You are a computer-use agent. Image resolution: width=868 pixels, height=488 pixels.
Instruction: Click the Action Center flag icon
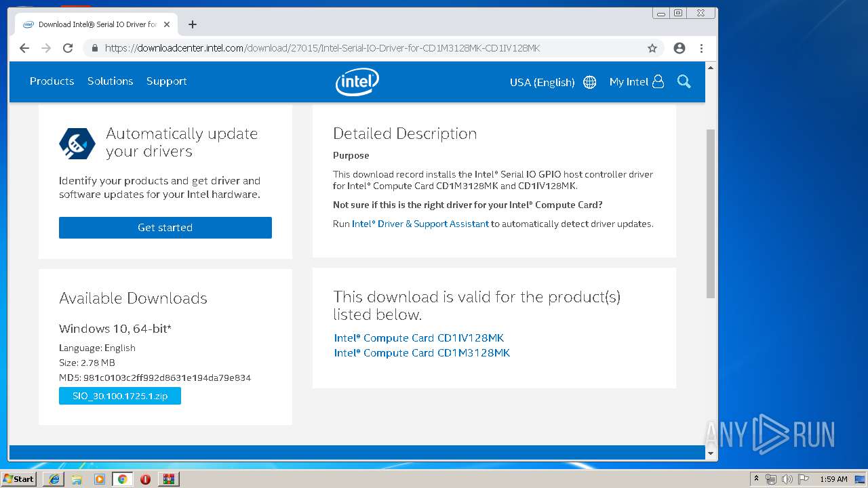pyautogui.click(x=804, y=479)
